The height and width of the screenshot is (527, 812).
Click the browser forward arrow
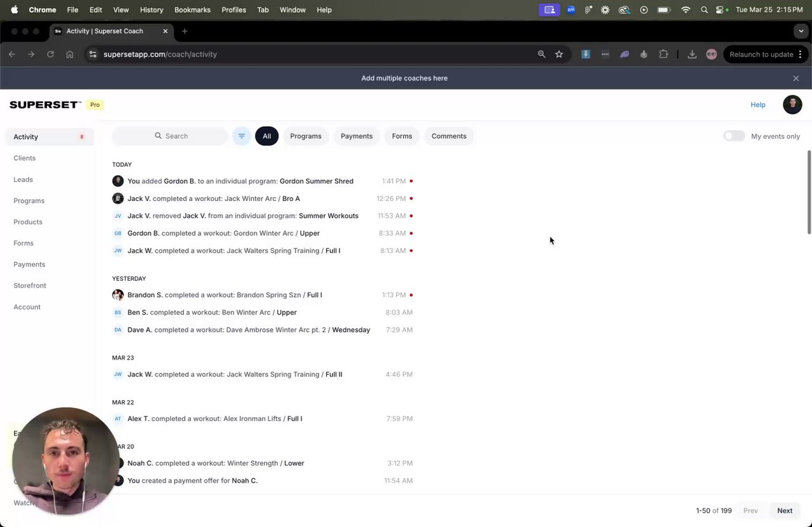click(31, 55)
